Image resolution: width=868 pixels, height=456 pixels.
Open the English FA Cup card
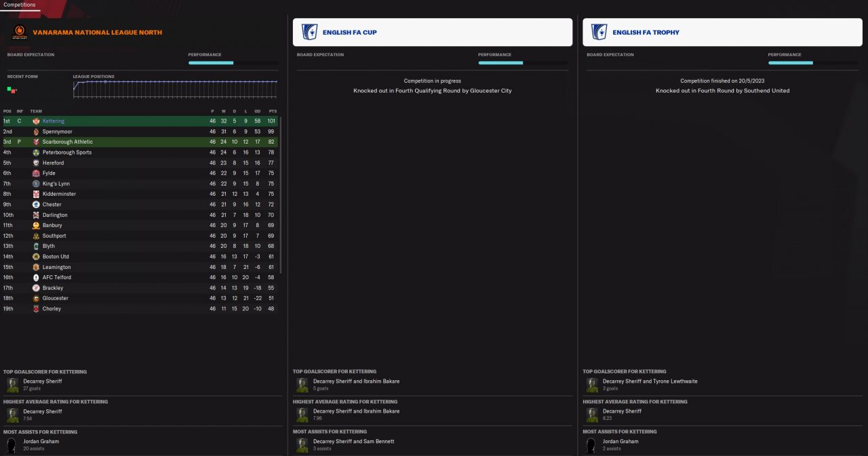click(432, 32)
